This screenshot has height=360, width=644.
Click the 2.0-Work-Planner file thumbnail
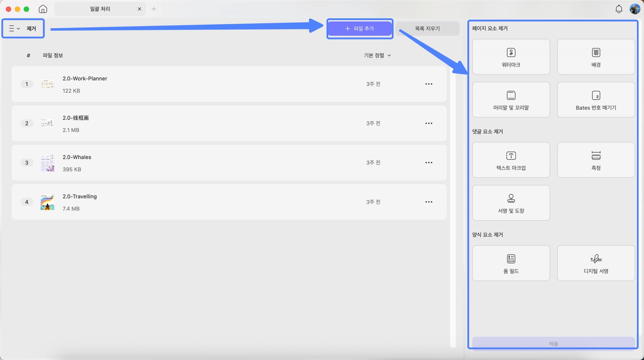[x=47, y=84]
